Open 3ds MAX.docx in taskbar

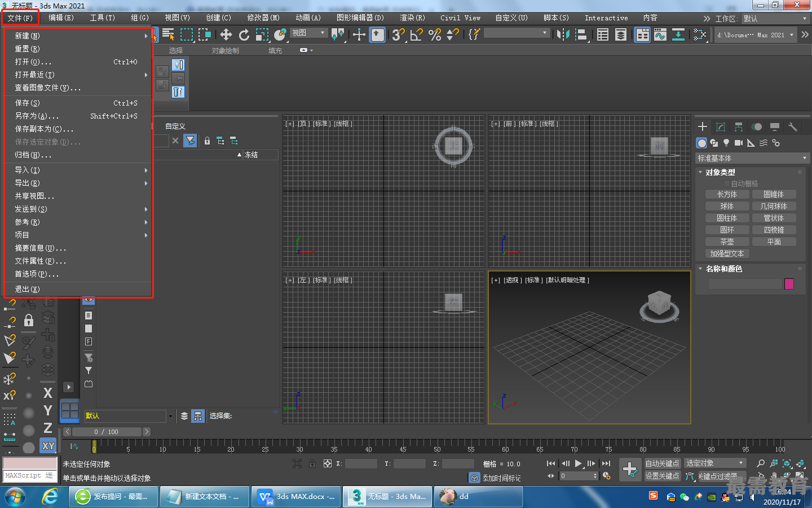click(296, 497)
